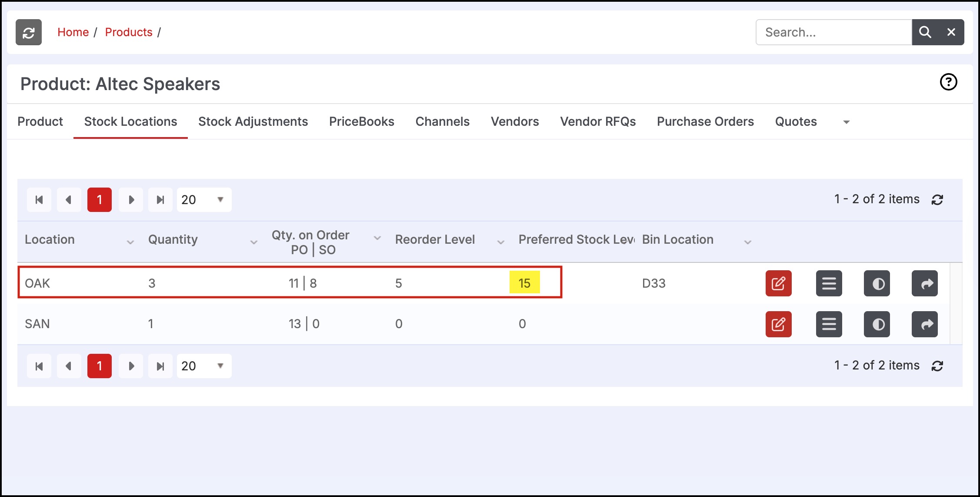
Task: Click the highlighted preferred stock value 15
Action: click(525, 283)
